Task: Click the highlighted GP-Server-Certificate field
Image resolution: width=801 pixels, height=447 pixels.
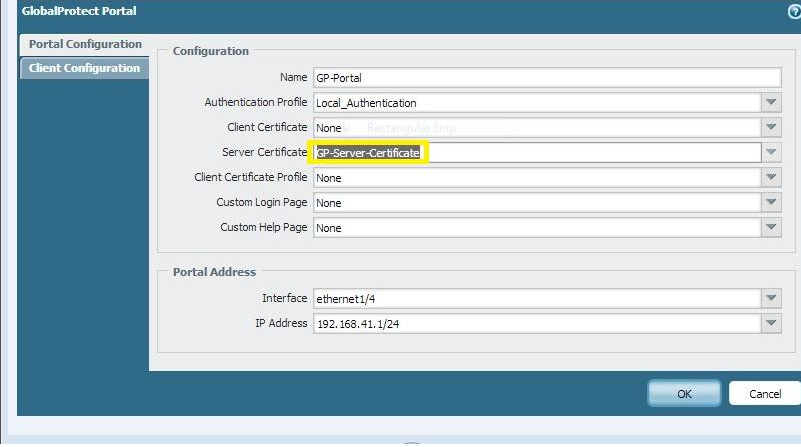Action: [x=370, y=153]
